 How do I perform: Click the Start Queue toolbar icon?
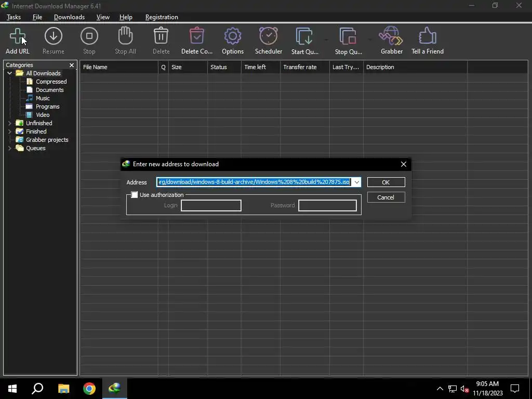304,36
